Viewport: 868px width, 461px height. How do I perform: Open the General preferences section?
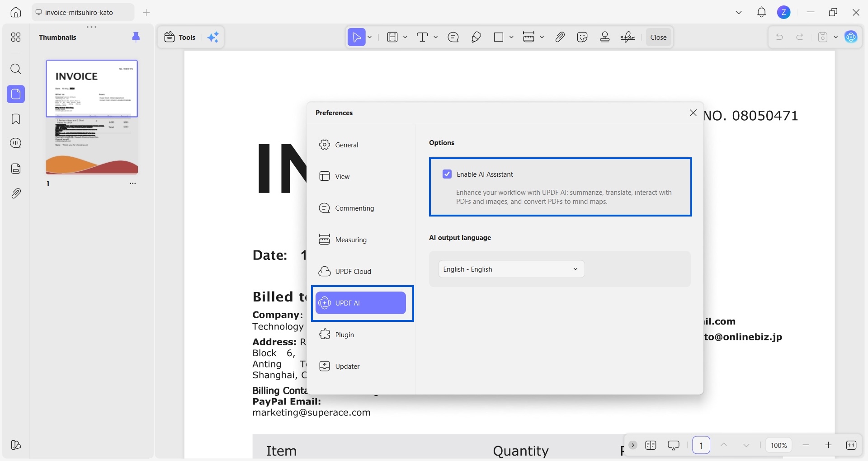[x=361, y=145]
